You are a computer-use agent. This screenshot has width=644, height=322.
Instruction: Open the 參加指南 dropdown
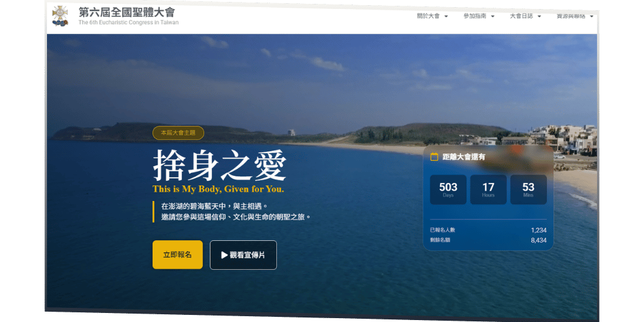478,16
